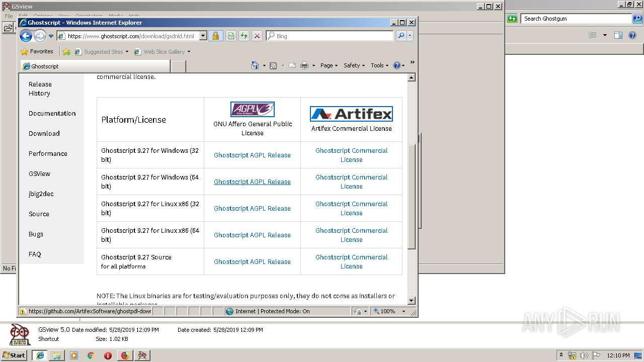
Task: Open Suggested Sites favorites link
Action: point(101,51)
